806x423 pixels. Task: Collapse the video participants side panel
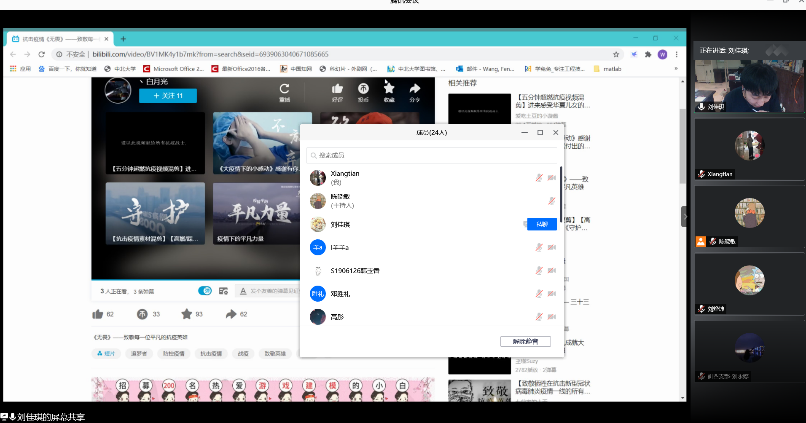685,216
